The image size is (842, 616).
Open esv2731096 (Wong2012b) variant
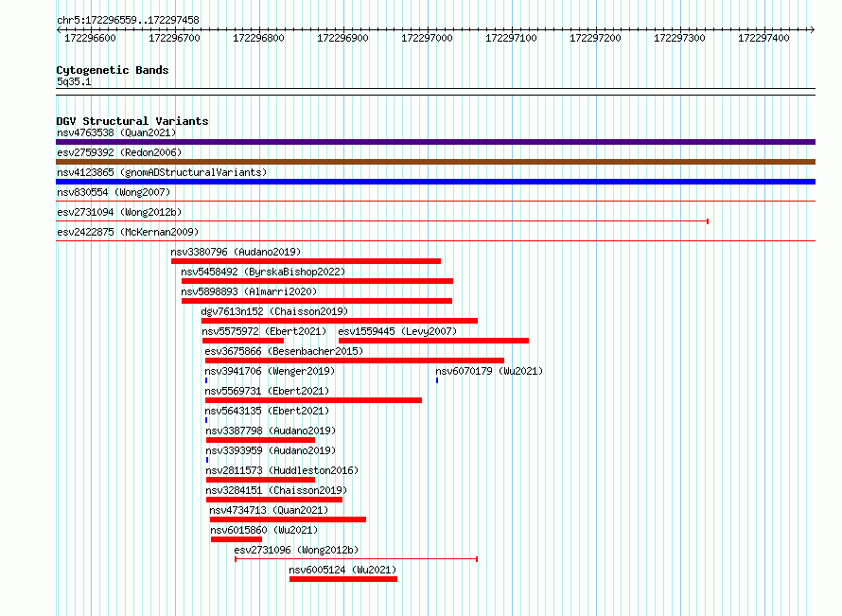click(x=296, y=550)
